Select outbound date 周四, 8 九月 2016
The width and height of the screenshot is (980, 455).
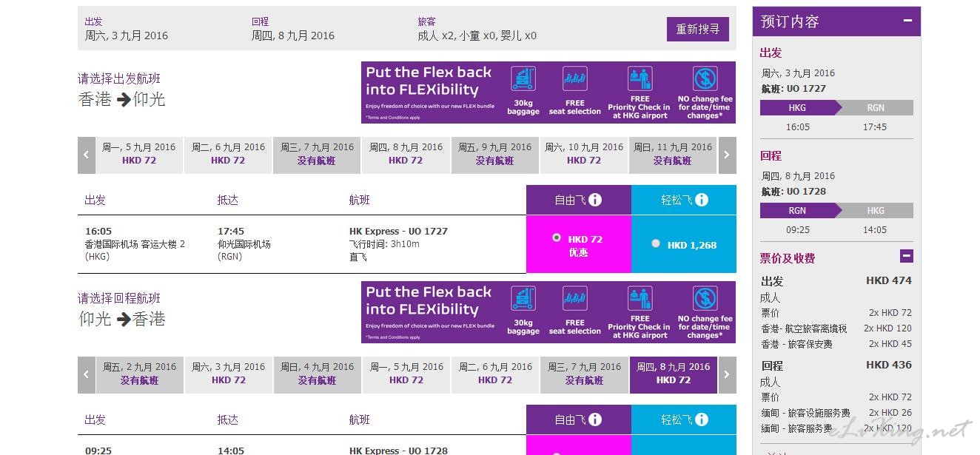pos(406,154)
